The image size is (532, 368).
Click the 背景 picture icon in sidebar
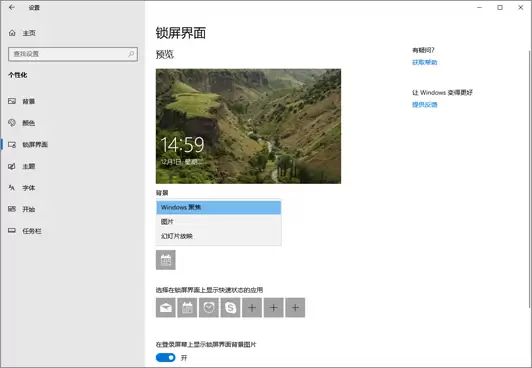[12, 101]
